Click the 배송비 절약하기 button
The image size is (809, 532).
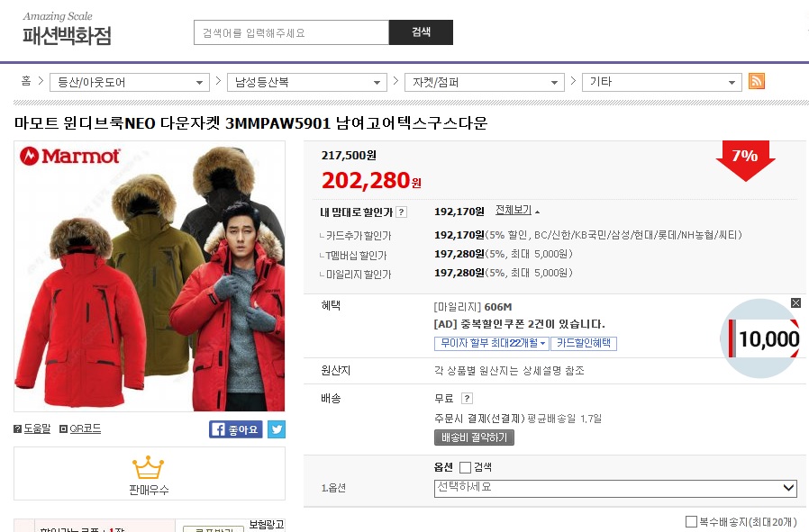pos(474,437)
